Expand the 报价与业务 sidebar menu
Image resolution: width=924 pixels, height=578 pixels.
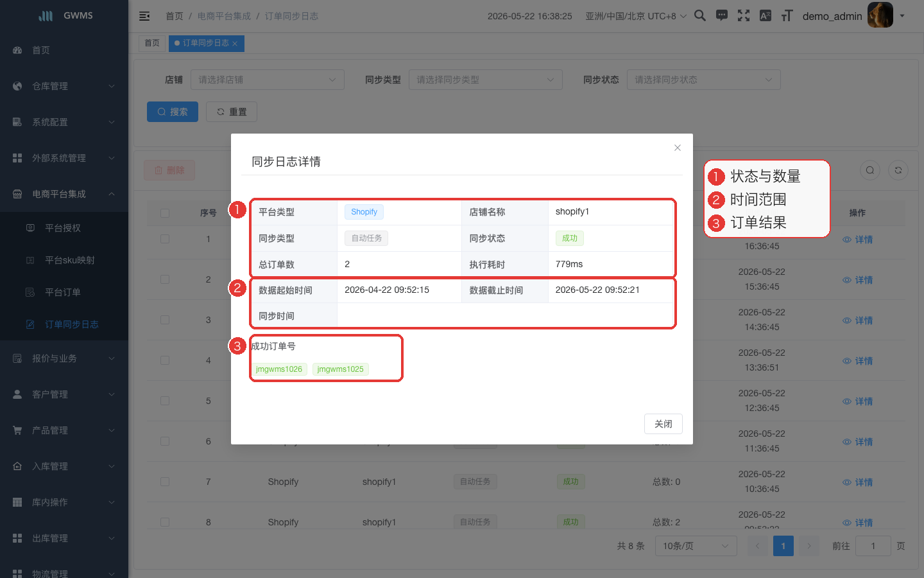pyautogui.click(x=64, y=358)
